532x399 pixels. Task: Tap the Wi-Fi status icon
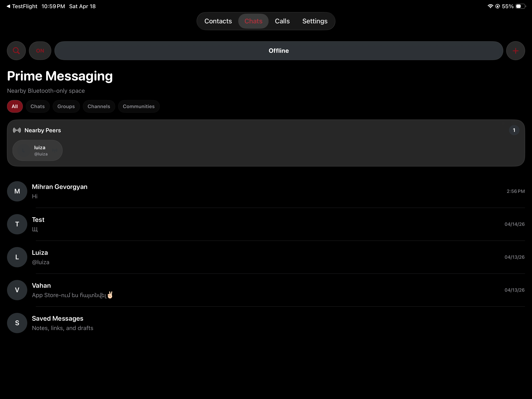490,6
